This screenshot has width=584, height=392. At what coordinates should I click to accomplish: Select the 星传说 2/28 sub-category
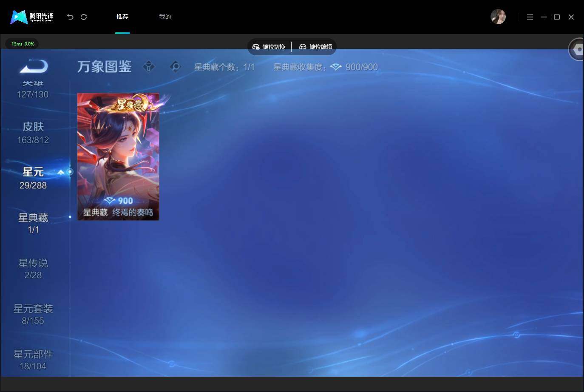(33, 269)
